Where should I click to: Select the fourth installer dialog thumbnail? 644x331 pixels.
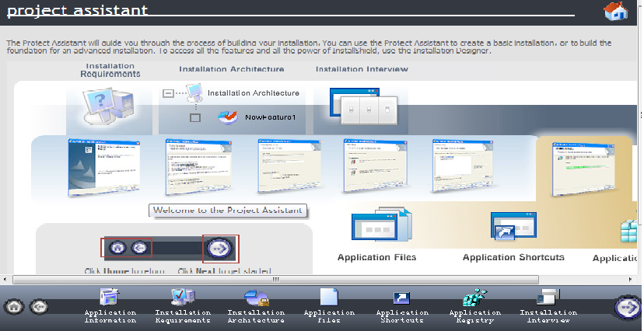pos(376,165)
